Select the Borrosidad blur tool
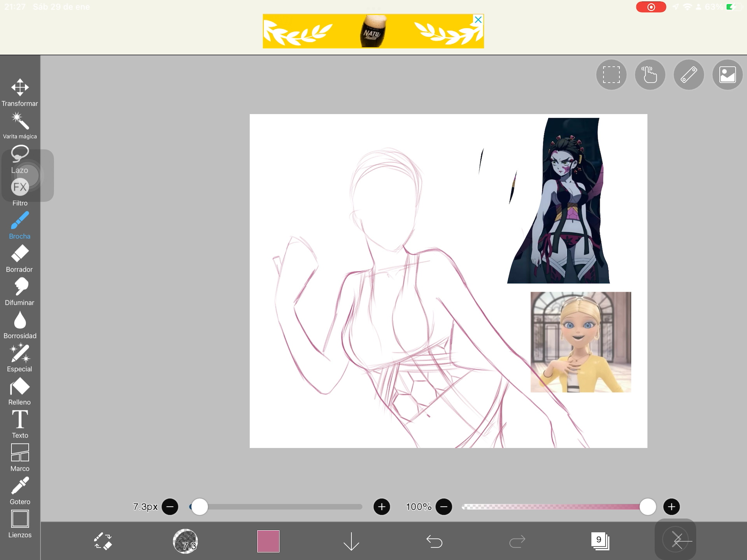Screen dimensions: 747x560 [20, 325]
